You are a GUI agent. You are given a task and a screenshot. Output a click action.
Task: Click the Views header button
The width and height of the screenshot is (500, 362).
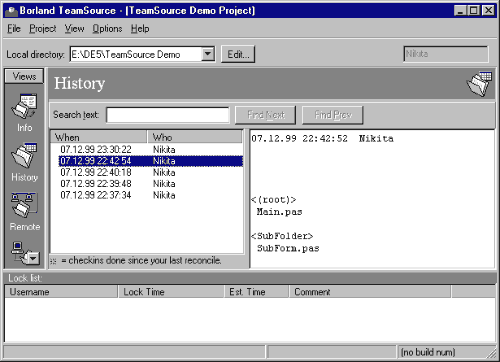(x=24, y=76)
